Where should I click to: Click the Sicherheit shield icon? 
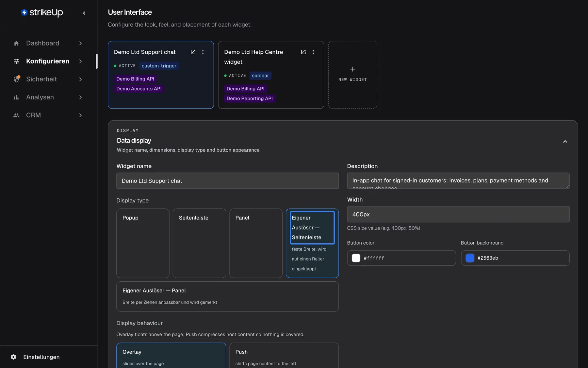(17, 79)
